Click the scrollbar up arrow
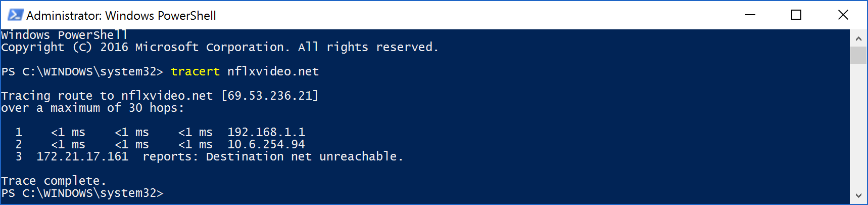The image size is (868, 205). point(858,38)
